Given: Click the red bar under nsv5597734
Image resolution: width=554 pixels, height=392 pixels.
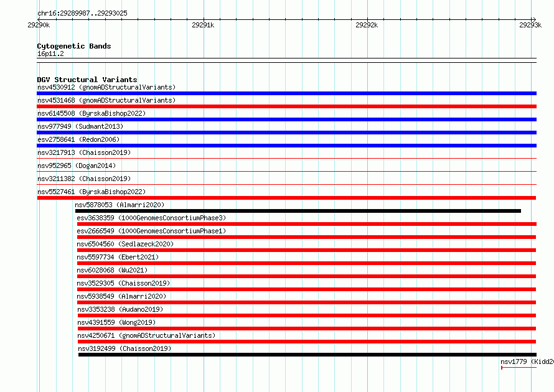Looking at the screenshot, I should click(307, 263).
